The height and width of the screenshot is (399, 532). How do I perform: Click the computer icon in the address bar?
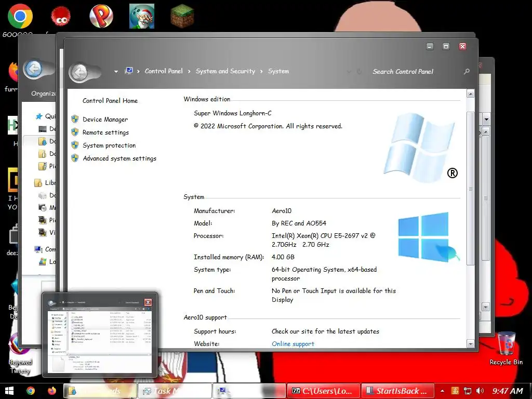[129, 71]
